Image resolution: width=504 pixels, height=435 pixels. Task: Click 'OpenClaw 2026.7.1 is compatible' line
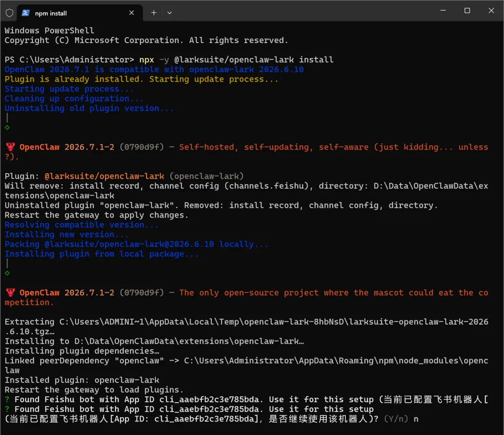coord(154,70)
